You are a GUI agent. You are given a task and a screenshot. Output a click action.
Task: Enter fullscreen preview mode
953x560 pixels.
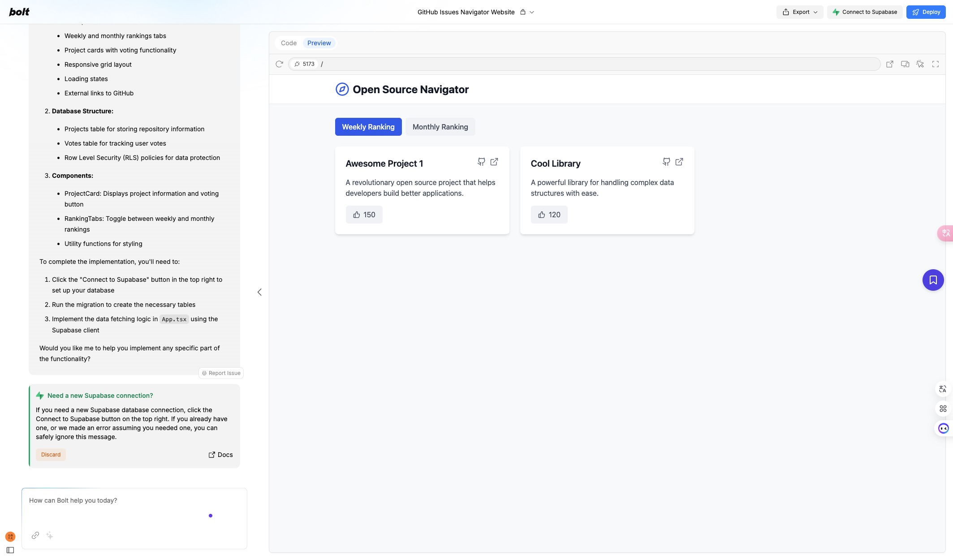point(936,64)
